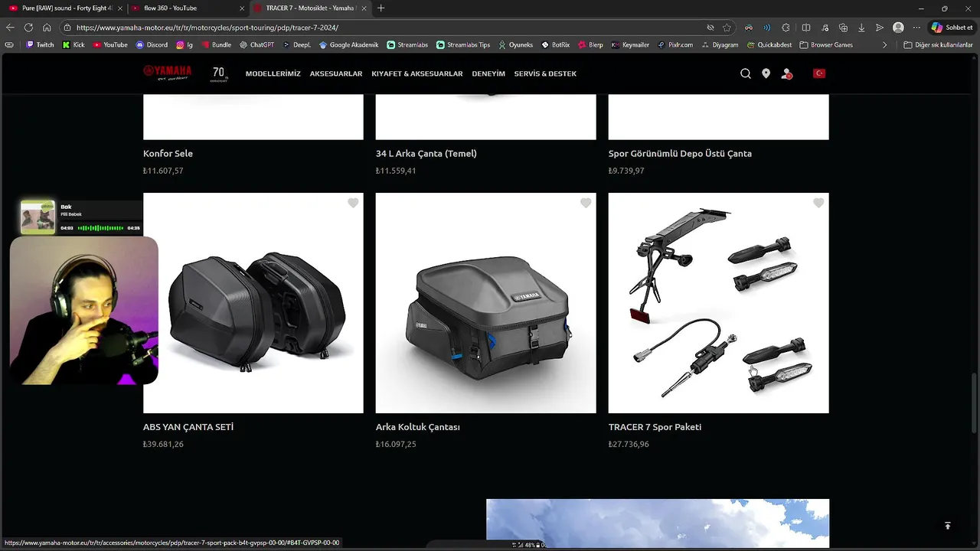
Task: Favorite the Arka Koltuk Çantası heart
Action: (586, 203)
